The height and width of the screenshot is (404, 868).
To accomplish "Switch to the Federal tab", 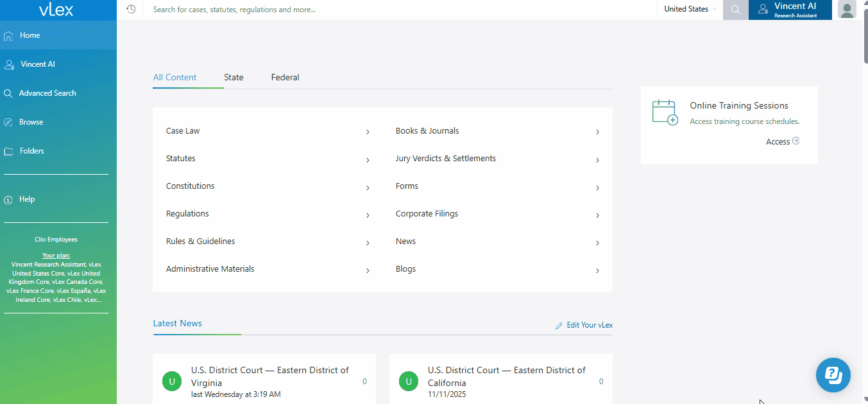I will point(285,77).
